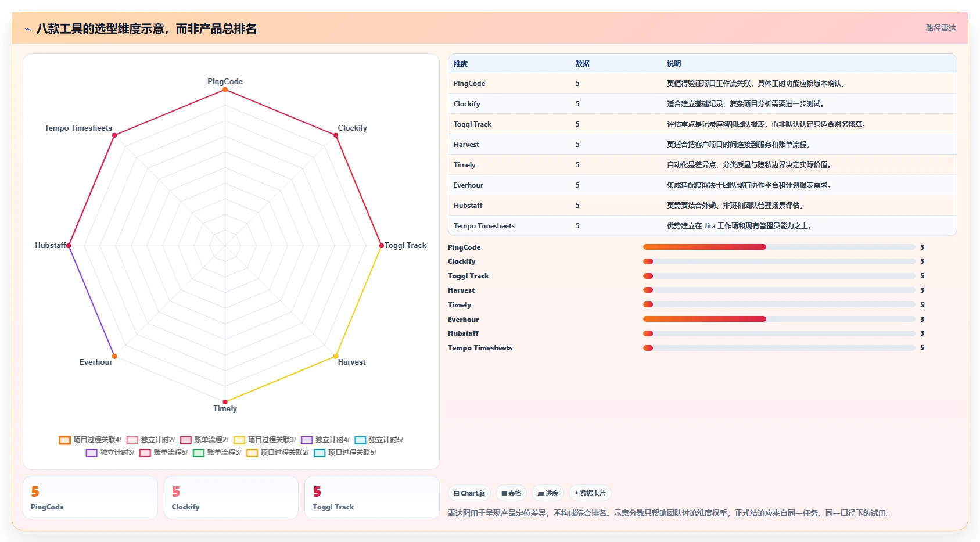Click the Harvest data point on radar
Image resolution: width=980 pixels, height=542 pixels.
coord(336,356)
